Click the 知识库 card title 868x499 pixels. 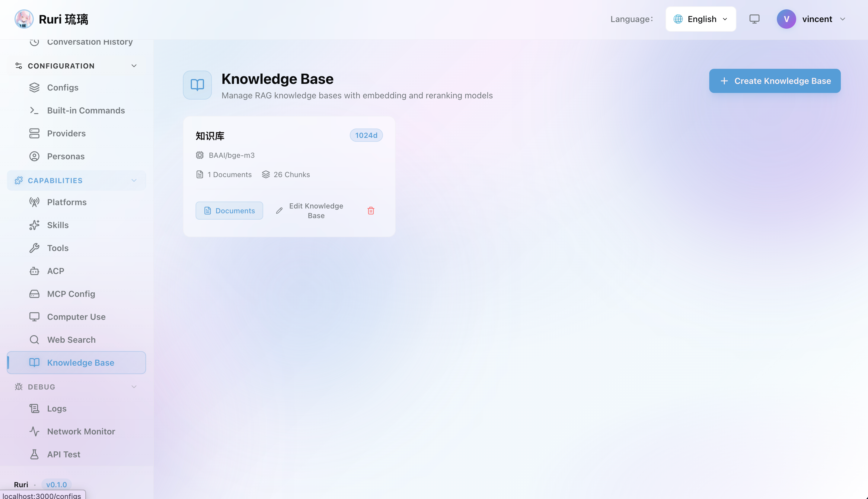[x=210, y=136]
